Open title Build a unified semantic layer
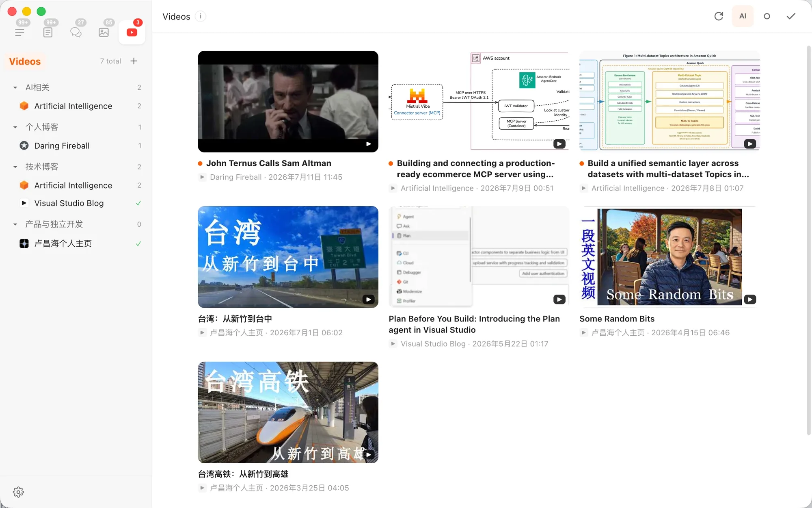This screenshot has height=508, width=812. point(668,169)
